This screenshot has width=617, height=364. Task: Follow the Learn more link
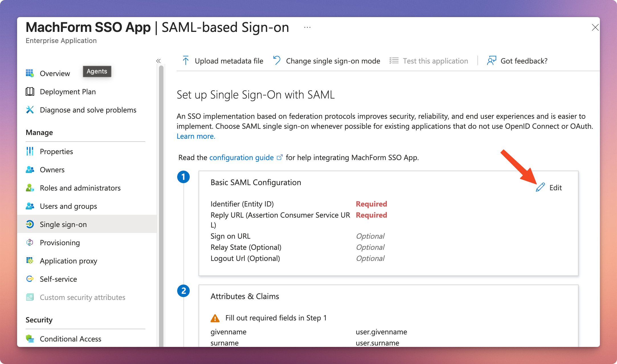tap(196, 136)
